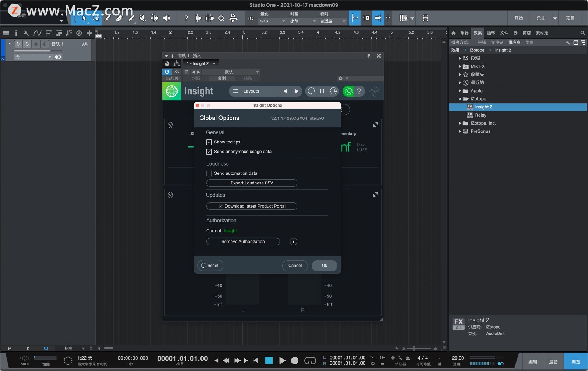The image size is (588, 371).
Task: Expand the upper Insight module to full size
Action: point(375,125)
